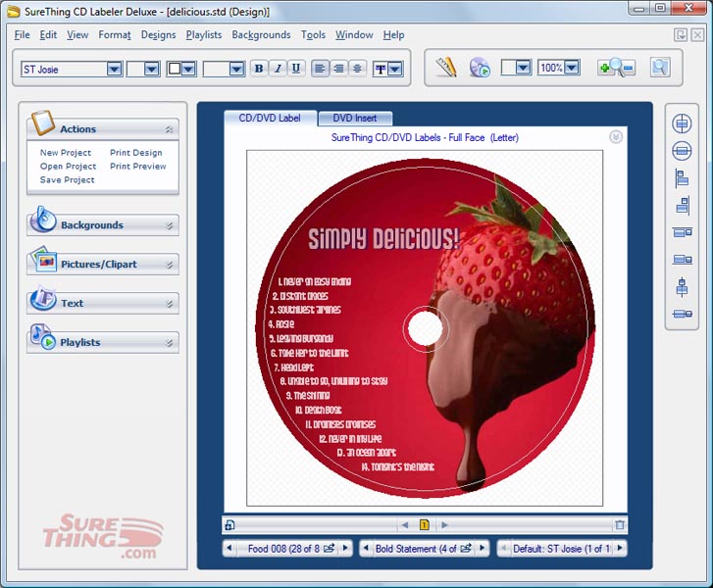Viewport: 713px width, 588px height.
Task: Click the Print Preview link
Action: click(138, 167)
